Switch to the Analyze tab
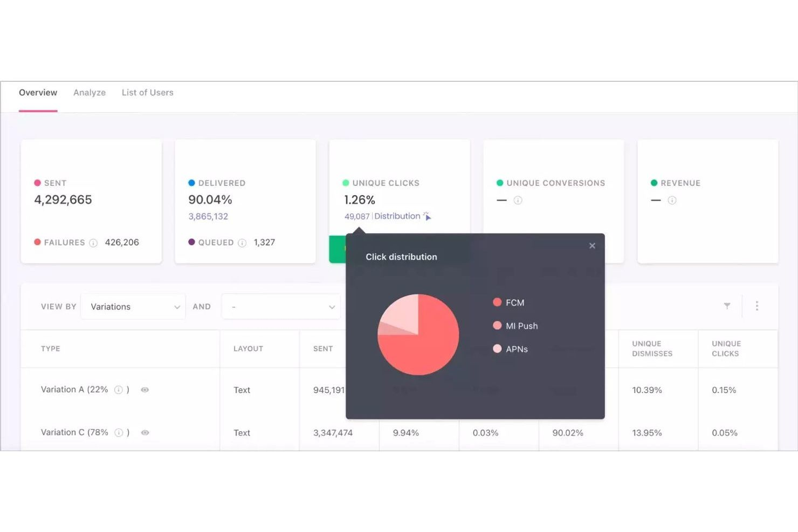Screen dimensions: 798x532 90,92
